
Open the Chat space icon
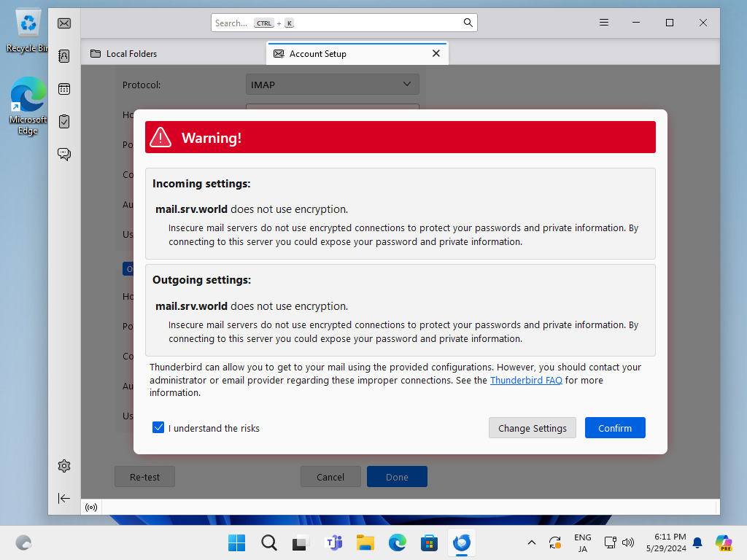click(64, 154)
